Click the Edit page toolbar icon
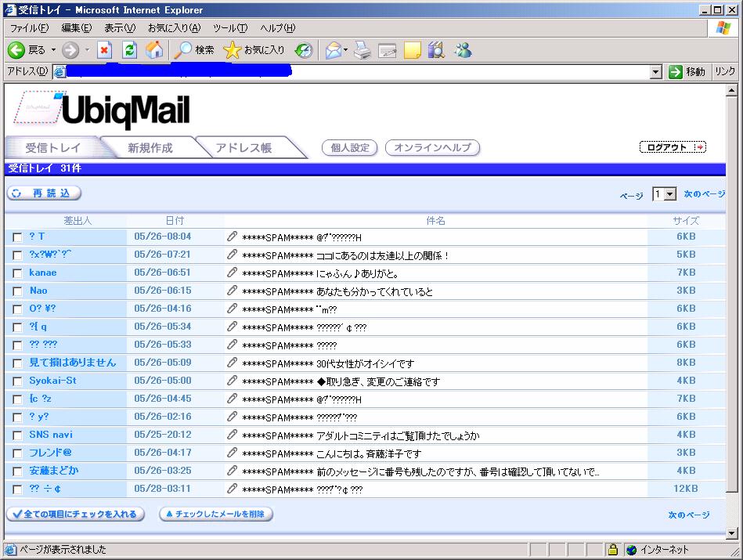The image size is (743, 560). click(387, 50)
